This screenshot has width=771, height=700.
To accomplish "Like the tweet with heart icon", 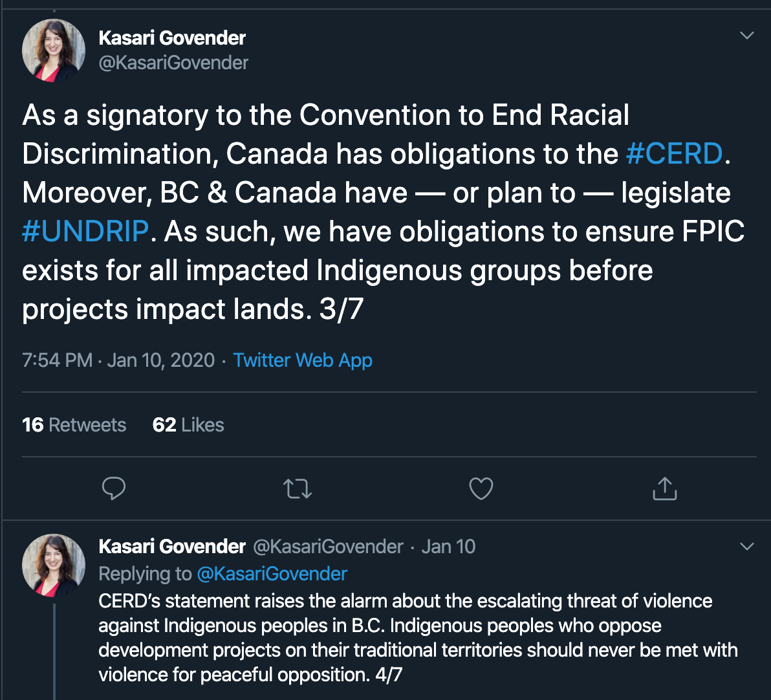I will click(x=481, y=488).
